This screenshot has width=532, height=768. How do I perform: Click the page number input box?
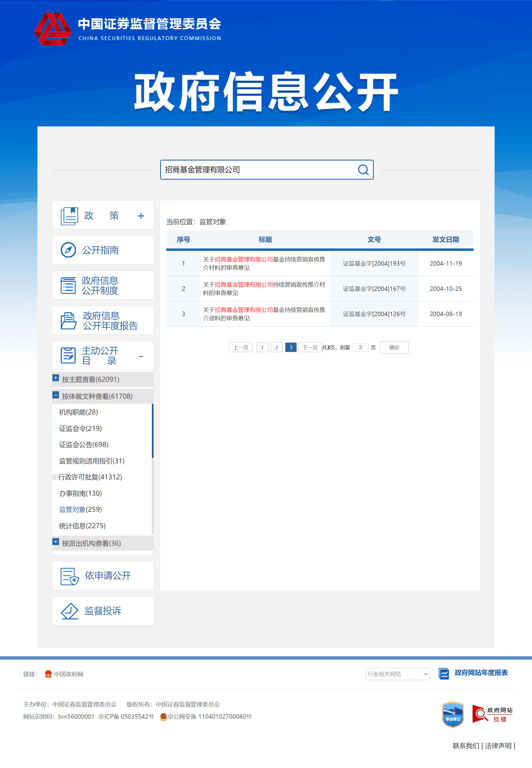click(x=360, y=347)
